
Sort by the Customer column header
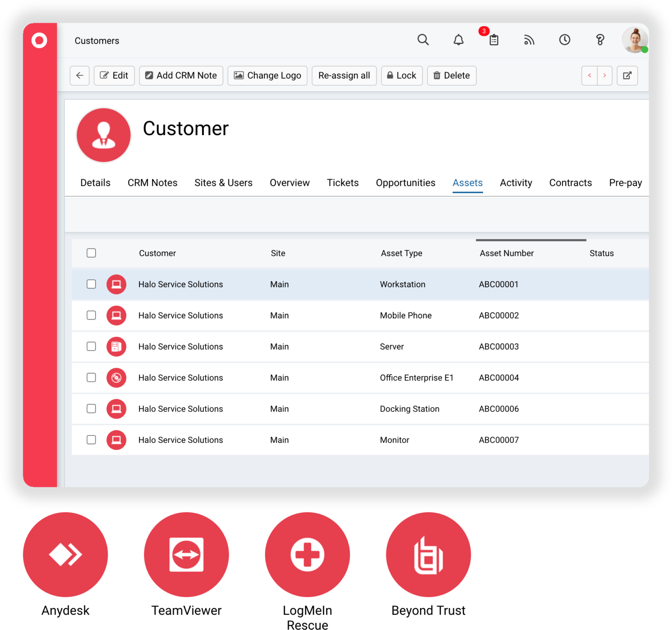click(x=157, y=253)
